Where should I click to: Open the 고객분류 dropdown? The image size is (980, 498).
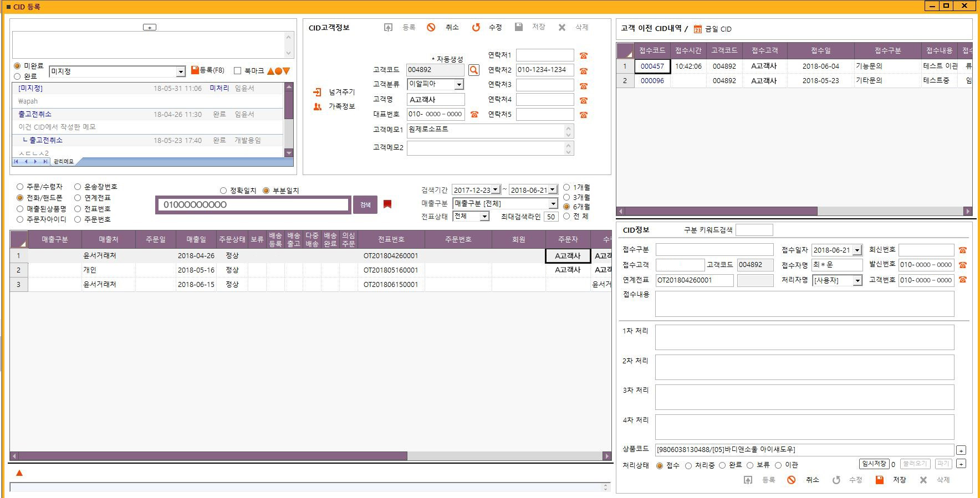click(459, 85)
